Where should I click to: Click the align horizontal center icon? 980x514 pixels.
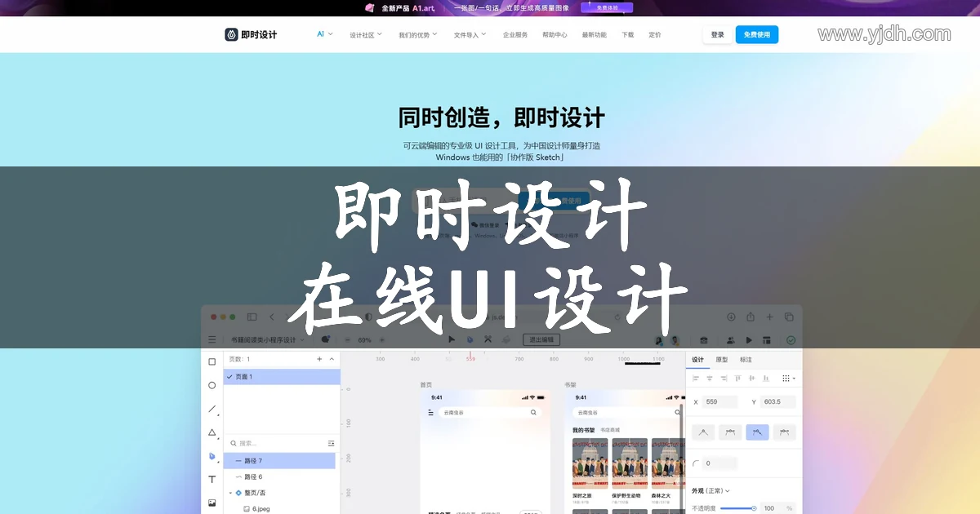pyautogui.click(x=710, y=379)
